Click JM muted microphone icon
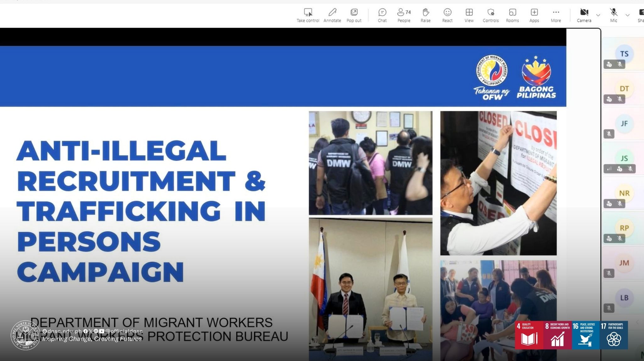Viewport: 644px width, 361px height. [x=609, y=273]
